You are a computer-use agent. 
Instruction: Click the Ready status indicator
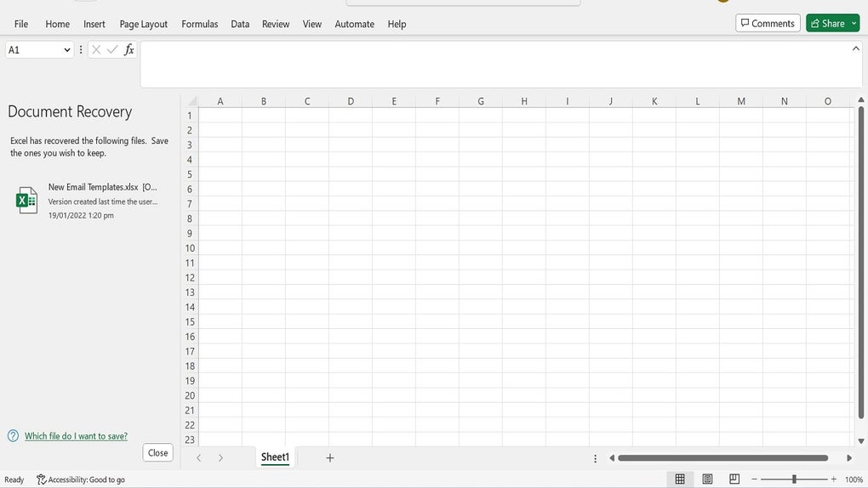[x=14, y=479]
